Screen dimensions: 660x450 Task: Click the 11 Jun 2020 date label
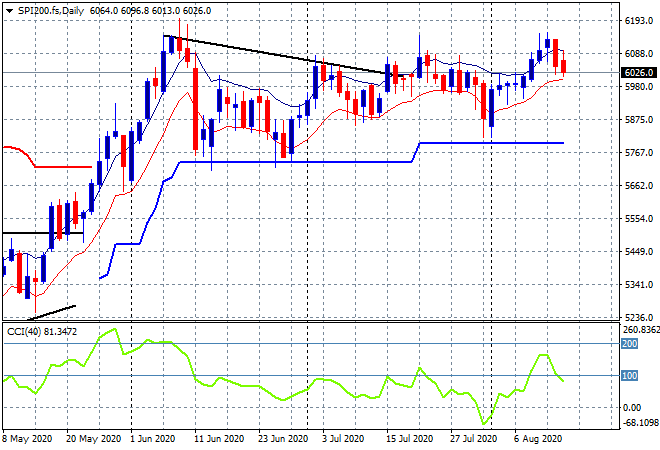click(x=219, y=439)
